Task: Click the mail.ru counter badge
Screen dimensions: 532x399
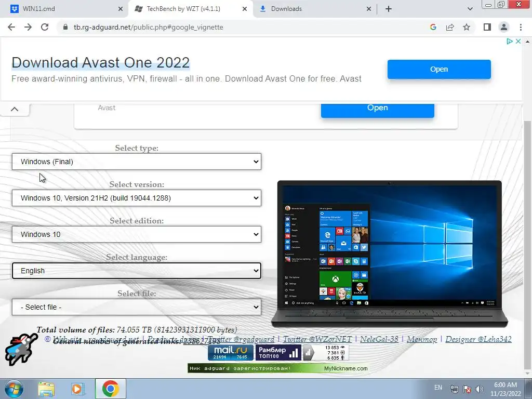Action: coord(231,353)
